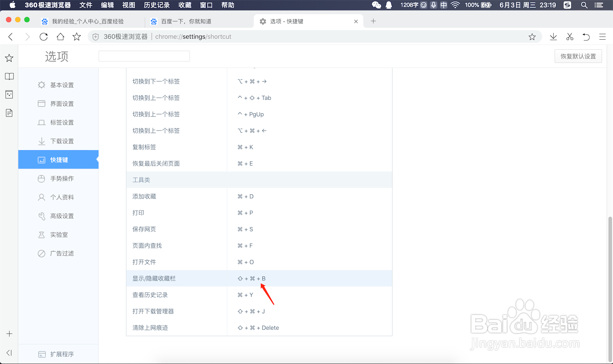Open 扩展程序 at sidebar bottom
Image resolution: width=613 pixels, height=364 pixels.
point(61,354)
